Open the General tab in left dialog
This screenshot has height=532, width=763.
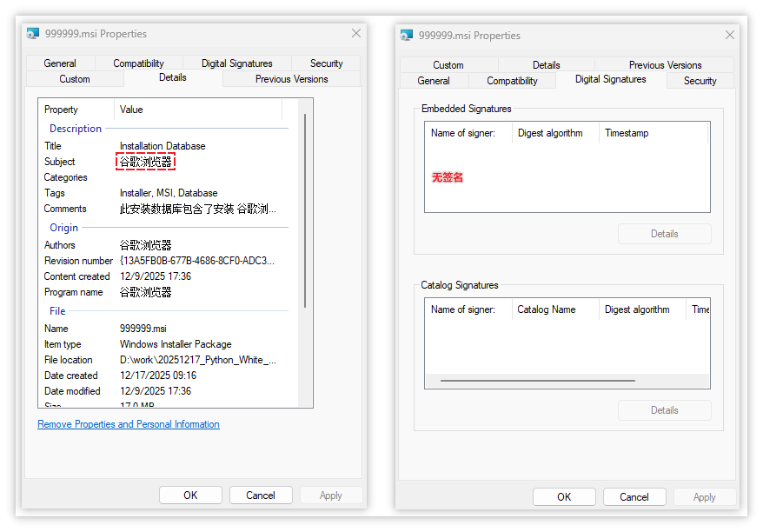click(x=60, y=63)
